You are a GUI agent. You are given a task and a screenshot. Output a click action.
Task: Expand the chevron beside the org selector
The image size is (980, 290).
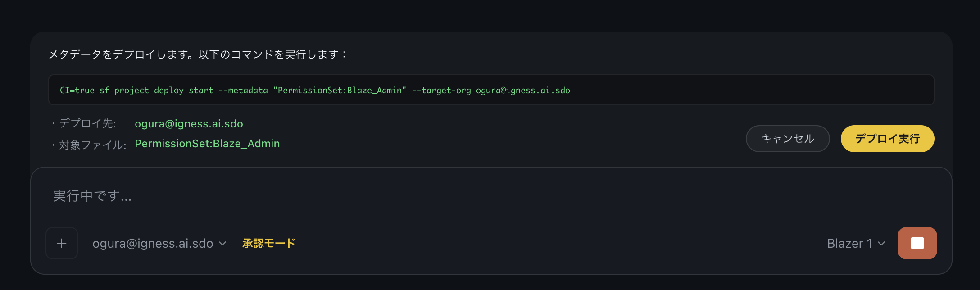[222, 244]
